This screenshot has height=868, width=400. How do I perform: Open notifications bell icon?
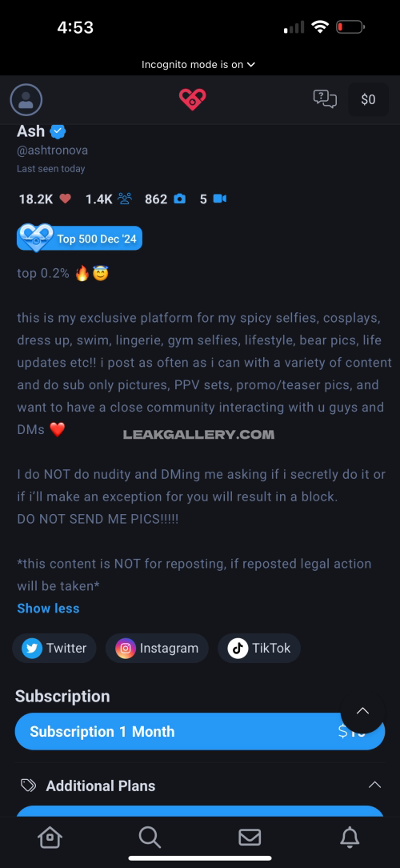coord(350,837)
